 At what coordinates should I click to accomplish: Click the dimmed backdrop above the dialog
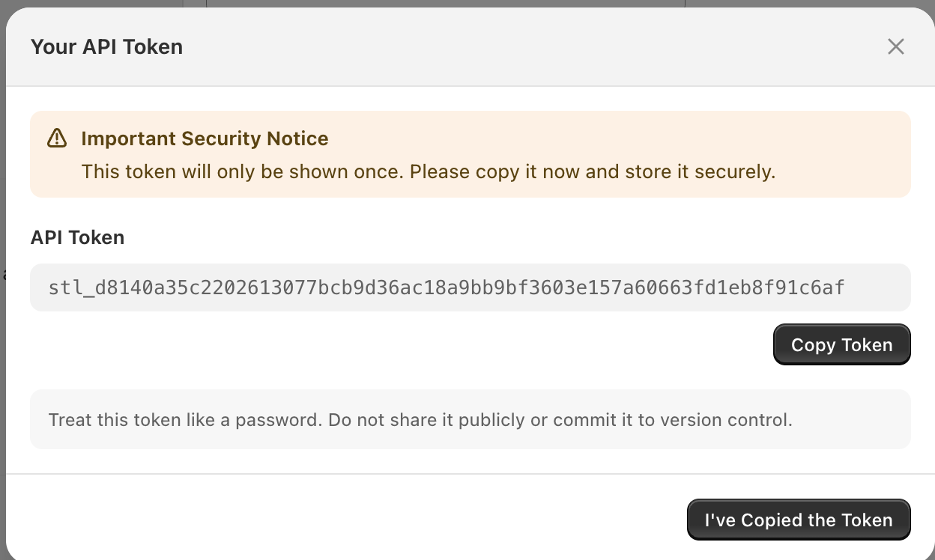pos(450,3)
